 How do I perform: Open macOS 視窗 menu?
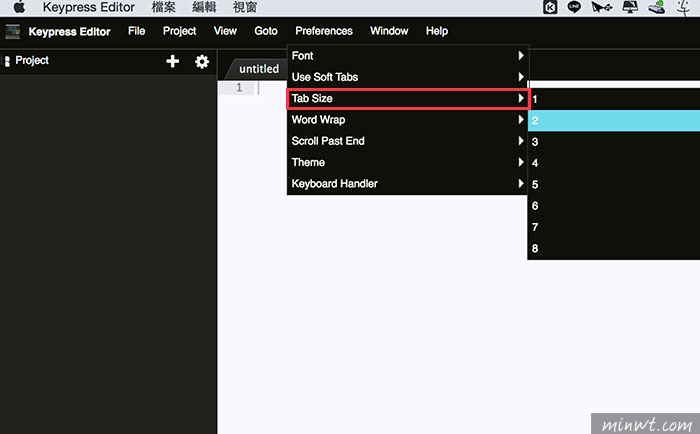245,7
